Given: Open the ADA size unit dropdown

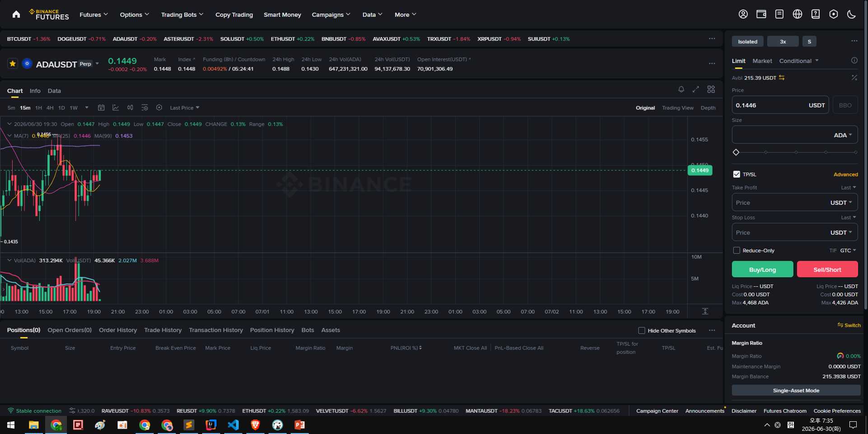Looking at the screenshot, I should point(843,135).
